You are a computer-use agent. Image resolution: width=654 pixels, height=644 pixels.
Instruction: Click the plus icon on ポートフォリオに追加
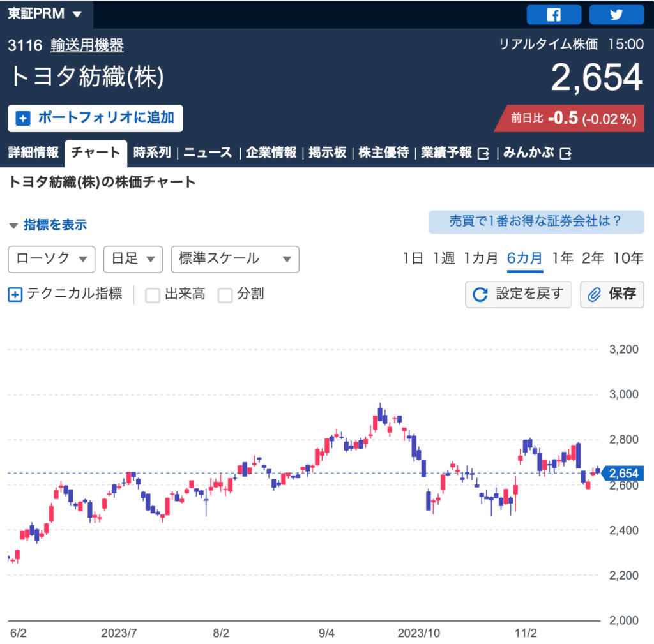[x=23, y=118]
